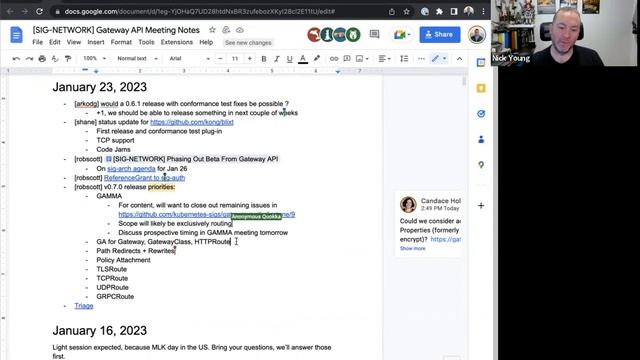This screenshot has height=360, width=640.
Task: Click the document title text
Action: coord(116,30)
